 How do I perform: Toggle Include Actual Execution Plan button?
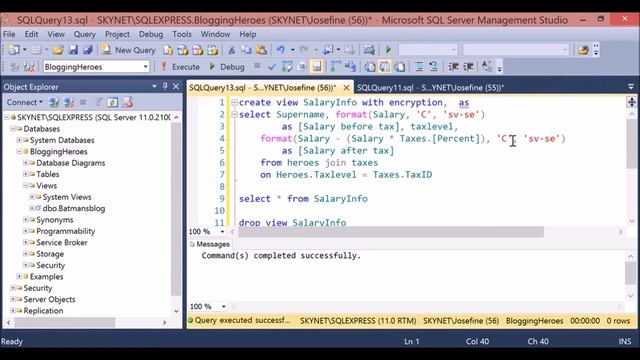[x=336, y=67]
